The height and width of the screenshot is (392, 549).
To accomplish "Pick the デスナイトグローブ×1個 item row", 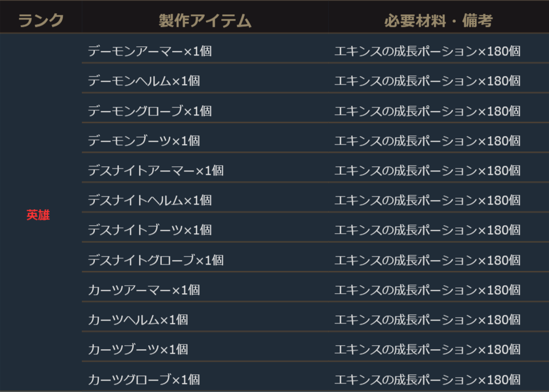I will [x=156, y=260].
